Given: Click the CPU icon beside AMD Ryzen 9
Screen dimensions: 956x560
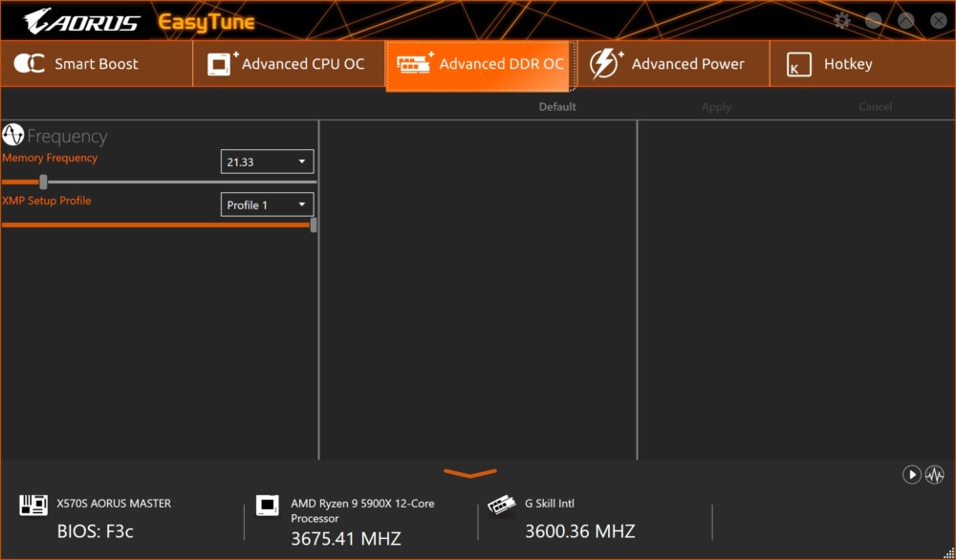Looking at the screenshot, I should [267, 506].
